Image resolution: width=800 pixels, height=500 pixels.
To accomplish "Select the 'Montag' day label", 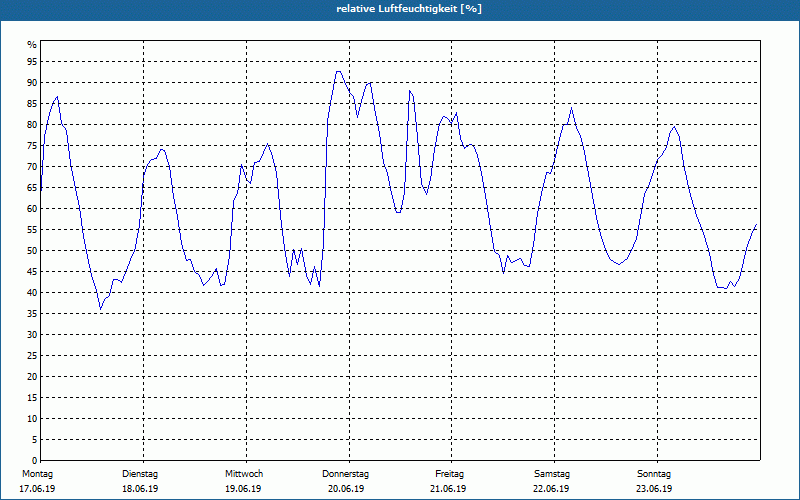I will pos(37,474).
